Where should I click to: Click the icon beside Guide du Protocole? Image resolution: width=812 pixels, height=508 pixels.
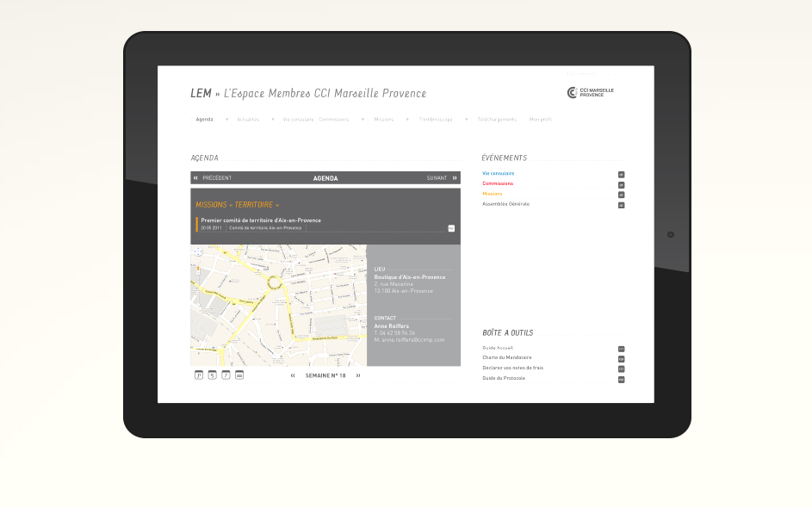point(621,379)
